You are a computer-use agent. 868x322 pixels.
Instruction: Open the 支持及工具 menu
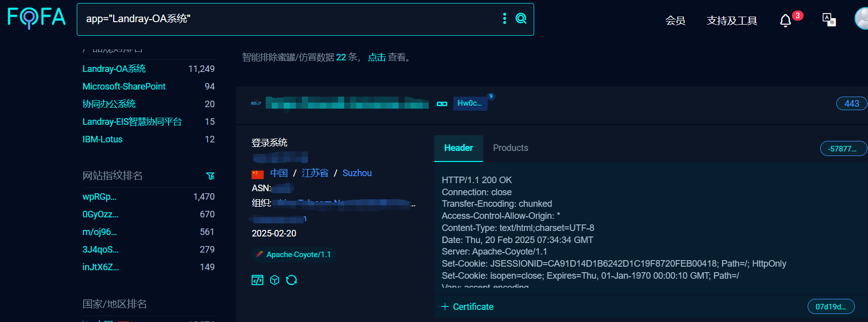coord(732,21)
